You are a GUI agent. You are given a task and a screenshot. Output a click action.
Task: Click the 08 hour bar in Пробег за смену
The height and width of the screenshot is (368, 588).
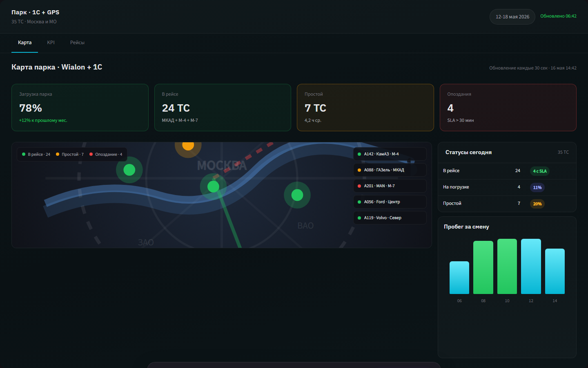pyautogui.click(x=483, y=267)
